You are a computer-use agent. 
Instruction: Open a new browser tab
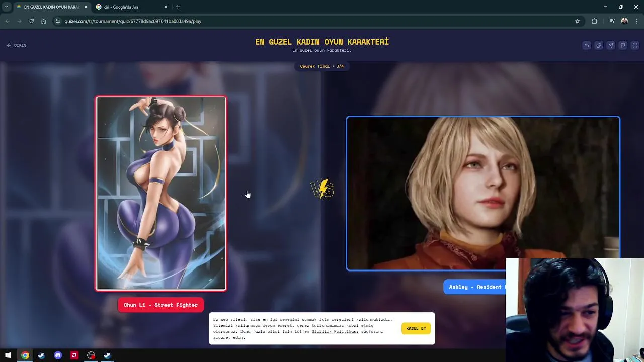point(178,7)
